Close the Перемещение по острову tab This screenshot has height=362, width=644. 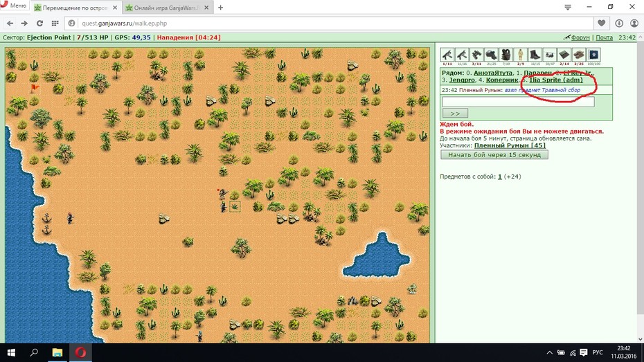click(115, 8)
